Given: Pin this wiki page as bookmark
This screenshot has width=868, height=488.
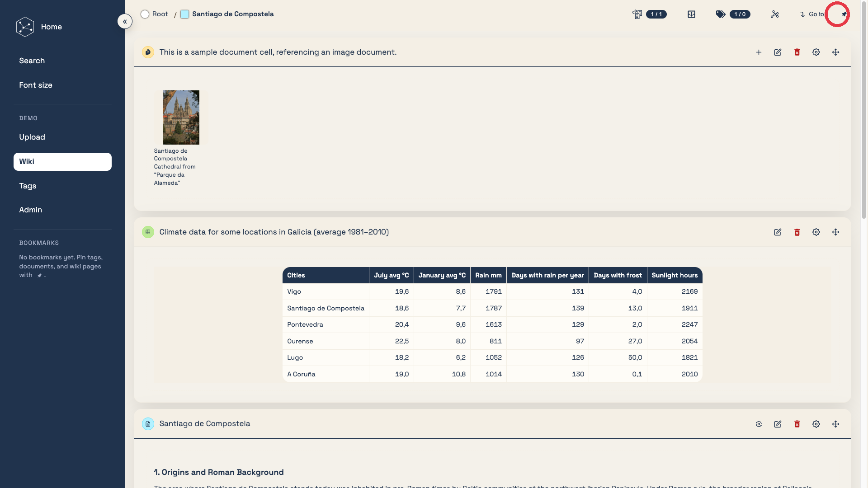Looking at the screenshot, I should coord(844,14).
